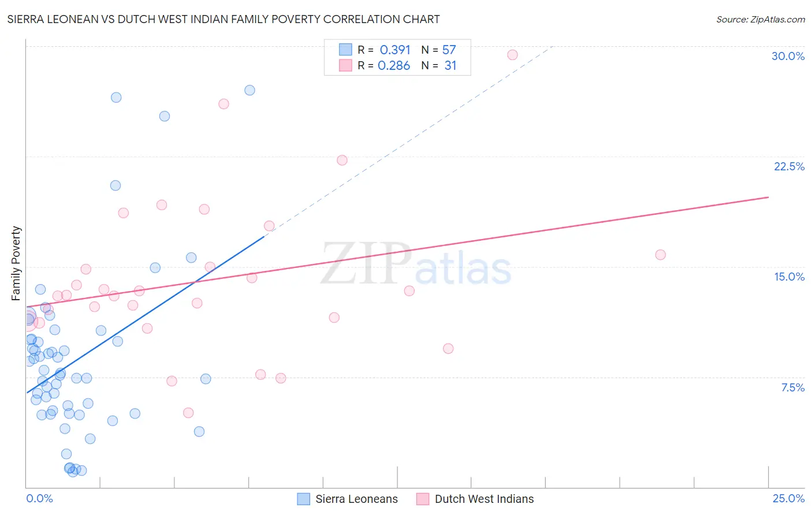Click the Family Poverty axis label
Screen dimensions: 812x515
(x=16, y=263)
